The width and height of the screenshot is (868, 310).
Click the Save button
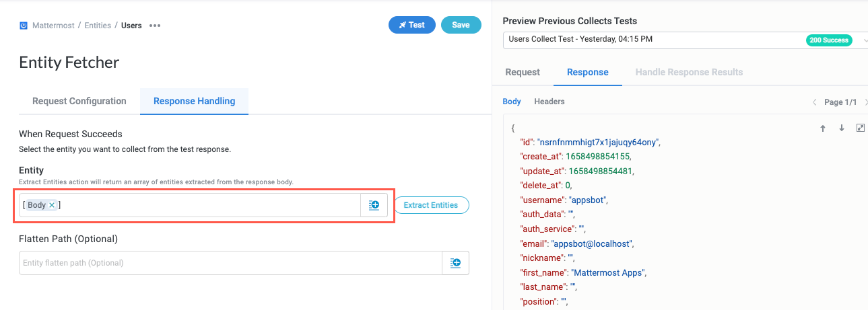point(461,25)
